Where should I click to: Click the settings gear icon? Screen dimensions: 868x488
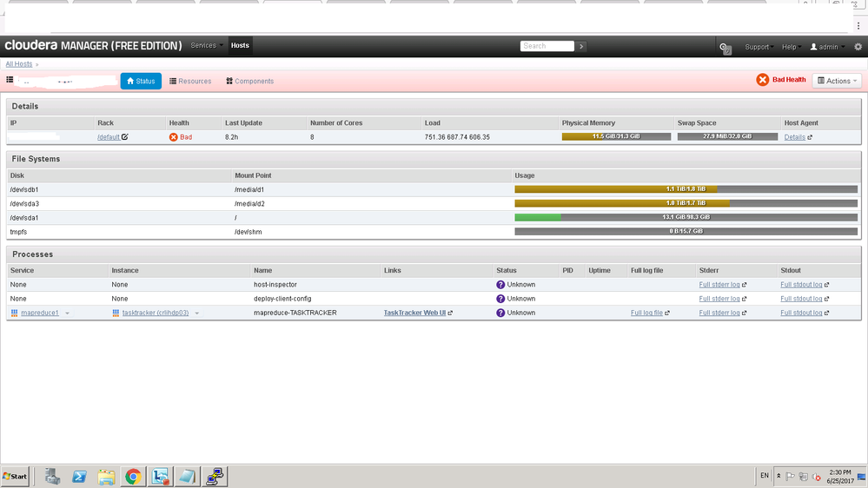click(858, 47)
